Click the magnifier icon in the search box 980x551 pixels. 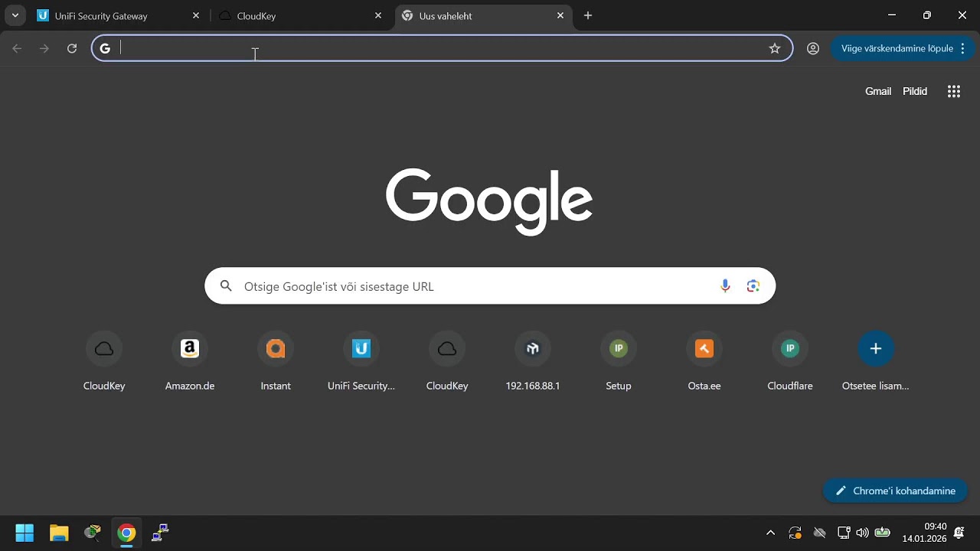(x=226, y=286)
